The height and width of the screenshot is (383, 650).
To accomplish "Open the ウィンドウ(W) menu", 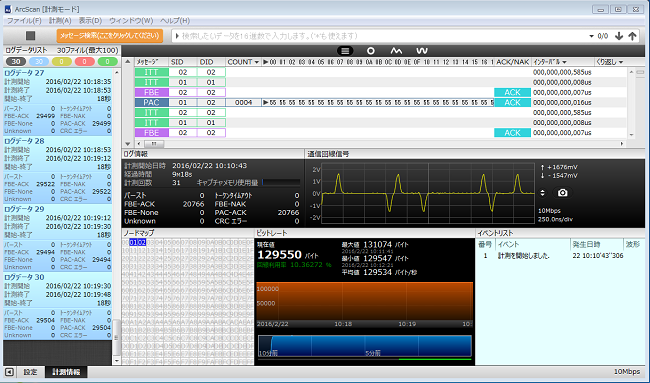I will pos(131,20).
